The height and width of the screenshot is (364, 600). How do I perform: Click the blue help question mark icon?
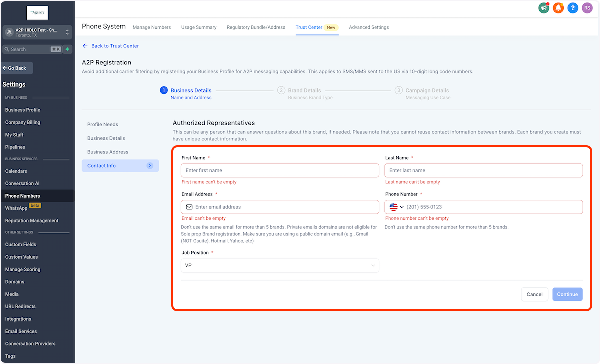[x=572, y=8]
